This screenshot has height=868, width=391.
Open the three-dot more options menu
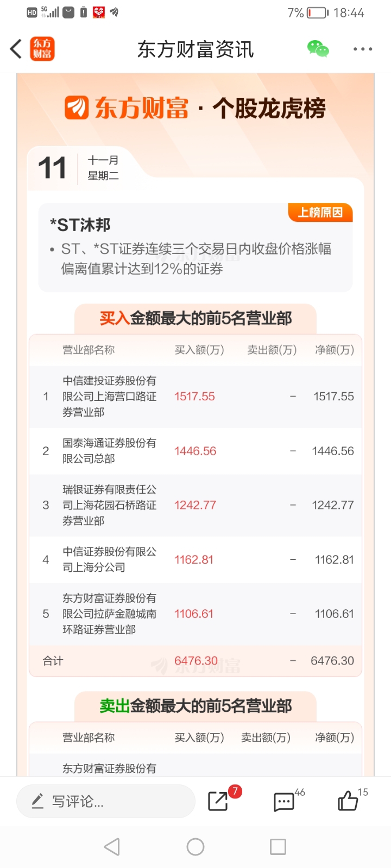362,49
